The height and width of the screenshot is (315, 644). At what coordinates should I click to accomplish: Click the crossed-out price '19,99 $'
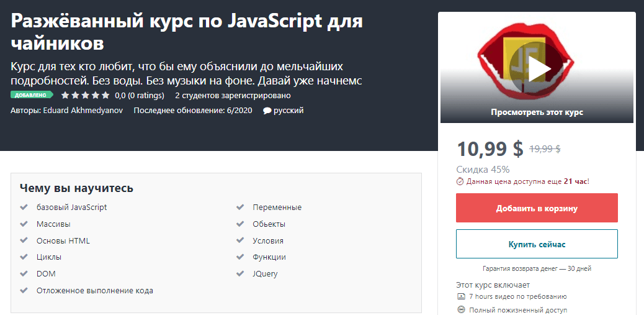click(x=545, y=149)
